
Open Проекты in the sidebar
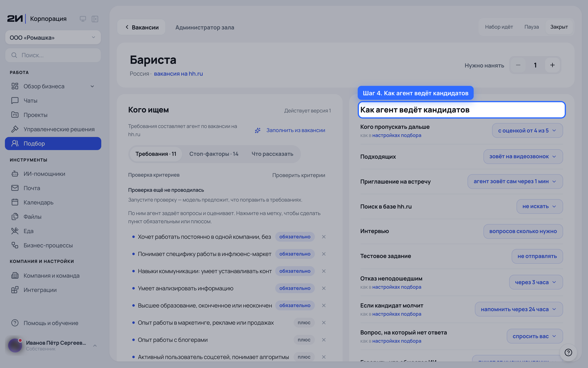coord(53,115)
